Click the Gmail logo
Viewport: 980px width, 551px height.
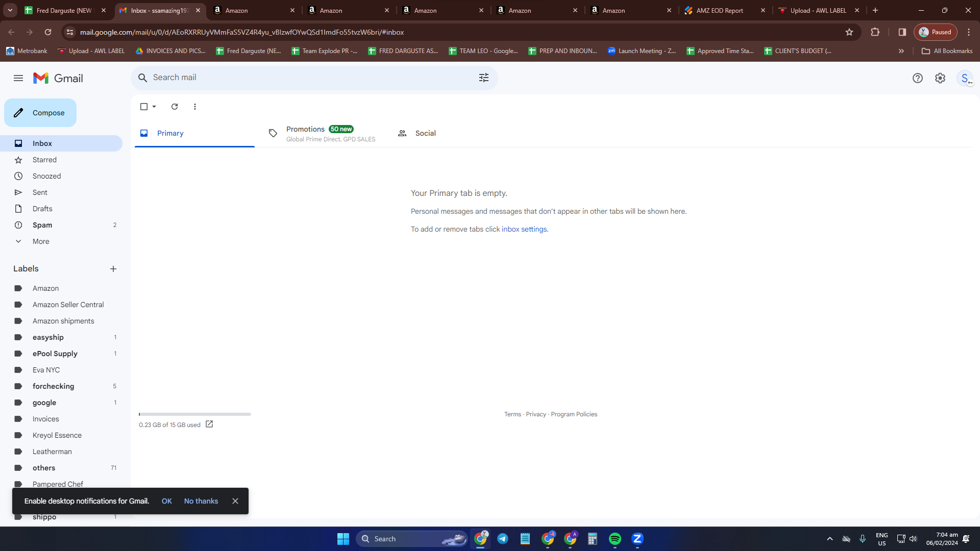[x=58, y=78]
